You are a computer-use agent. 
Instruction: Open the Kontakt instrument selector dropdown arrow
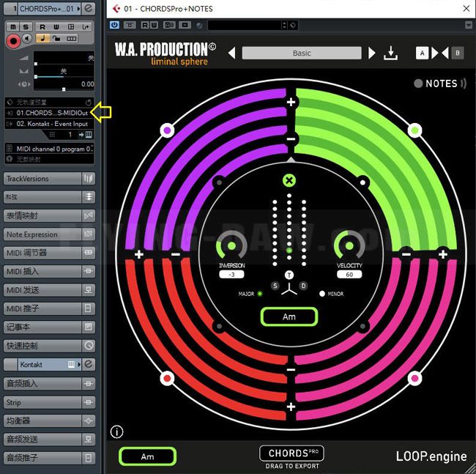coord(79,364)
